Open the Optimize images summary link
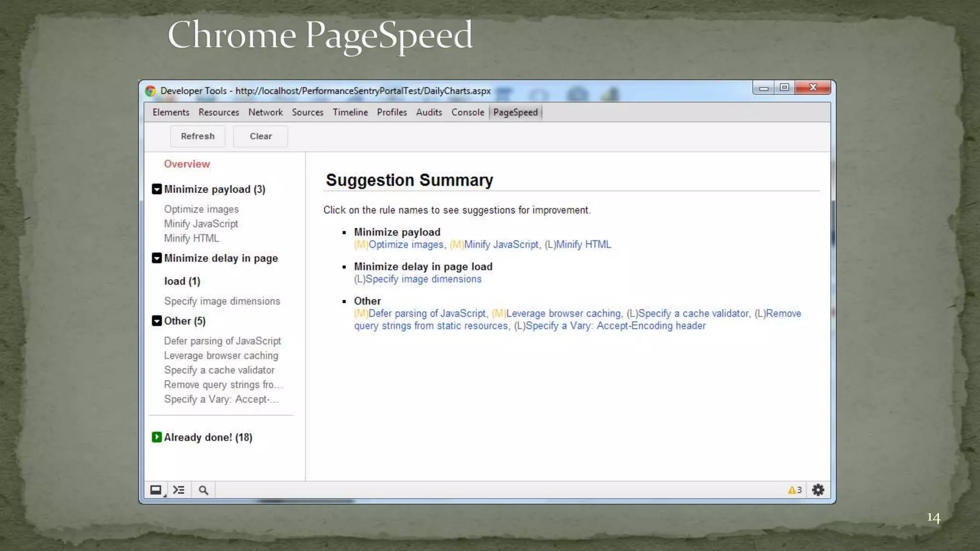This screenshot has width=980, height=551. coord(406,244)
